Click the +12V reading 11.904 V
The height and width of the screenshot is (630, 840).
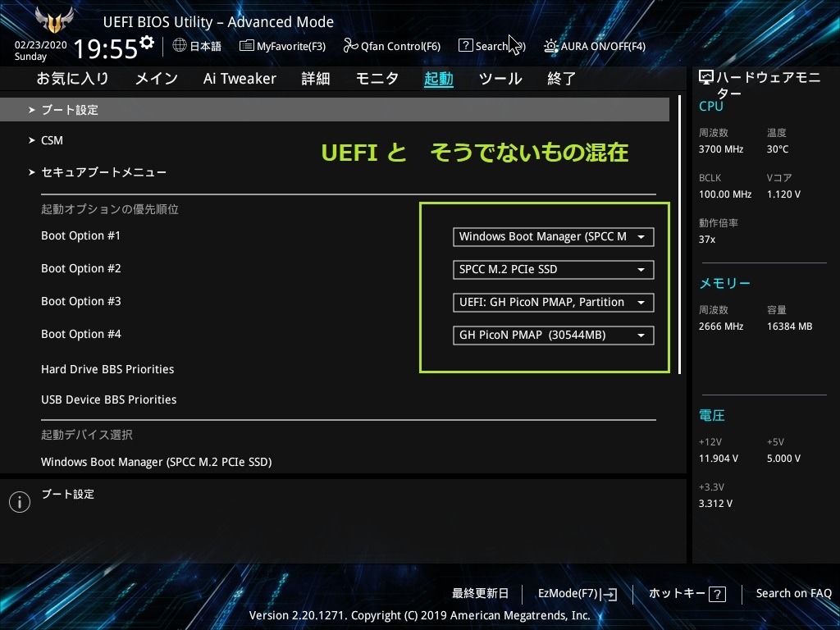click(719, 459)
